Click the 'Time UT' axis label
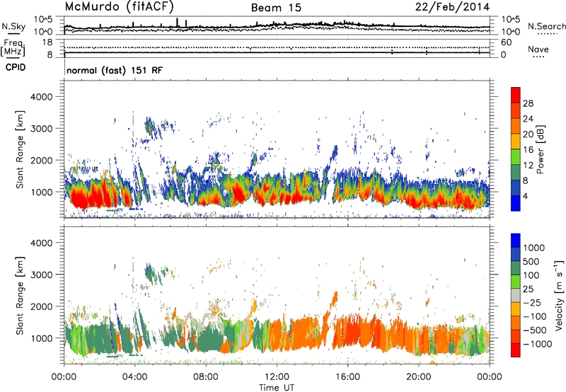Screen dimensions: 566x392 coord(277,388)
